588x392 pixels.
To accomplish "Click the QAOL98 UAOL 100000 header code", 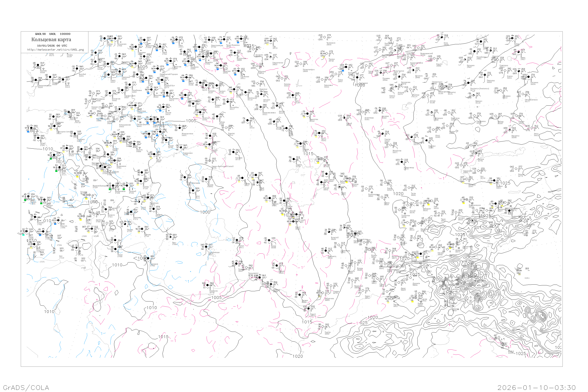I will (53, 34).
